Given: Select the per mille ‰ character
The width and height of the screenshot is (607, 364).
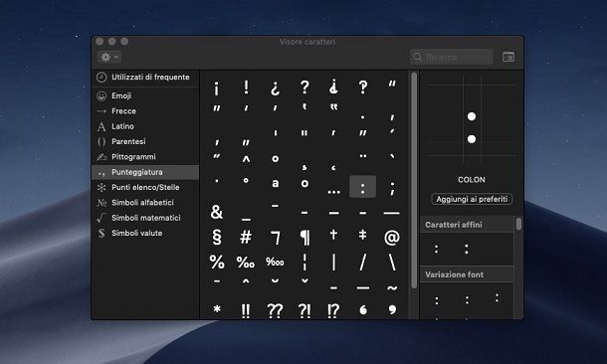Looking at the screenshot, I should tap(246, 263).
